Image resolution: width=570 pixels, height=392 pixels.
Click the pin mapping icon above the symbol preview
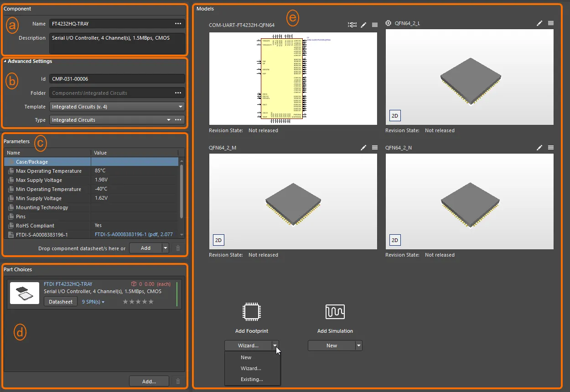[352, 25]
